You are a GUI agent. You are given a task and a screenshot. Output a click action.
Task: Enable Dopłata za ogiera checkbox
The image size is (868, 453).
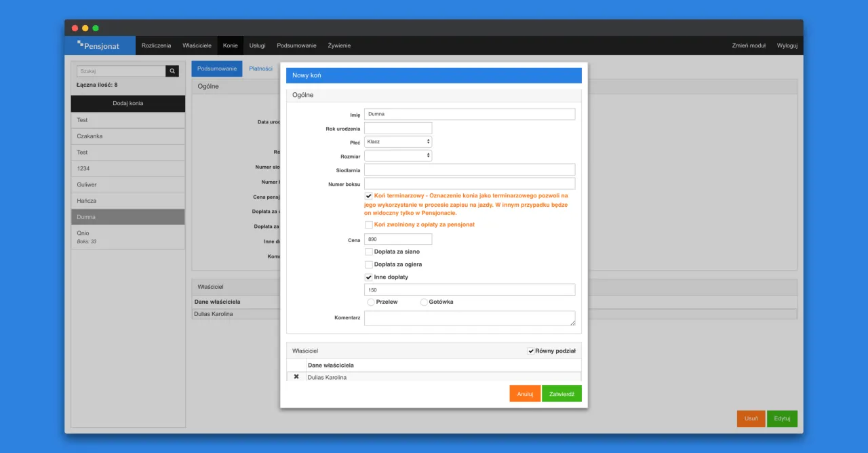point(369,264)
